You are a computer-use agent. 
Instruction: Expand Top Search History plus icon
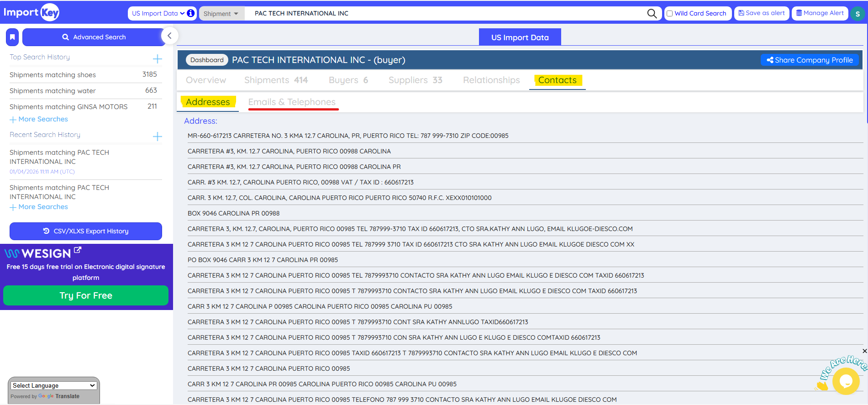point(157,59)
